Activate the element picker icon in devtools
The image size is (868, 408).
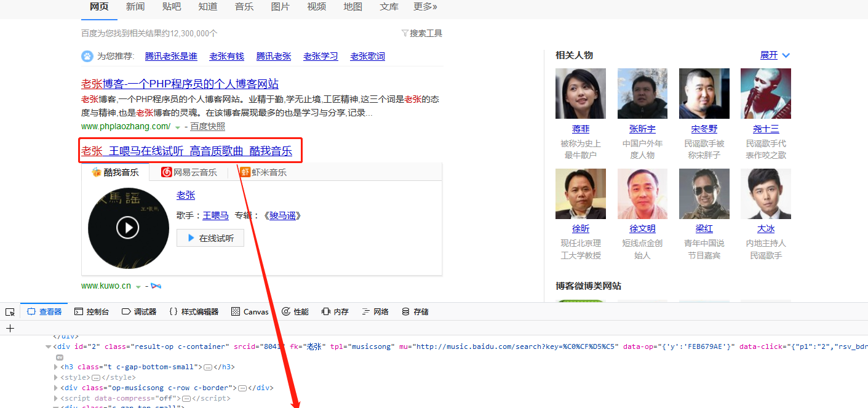10,312
